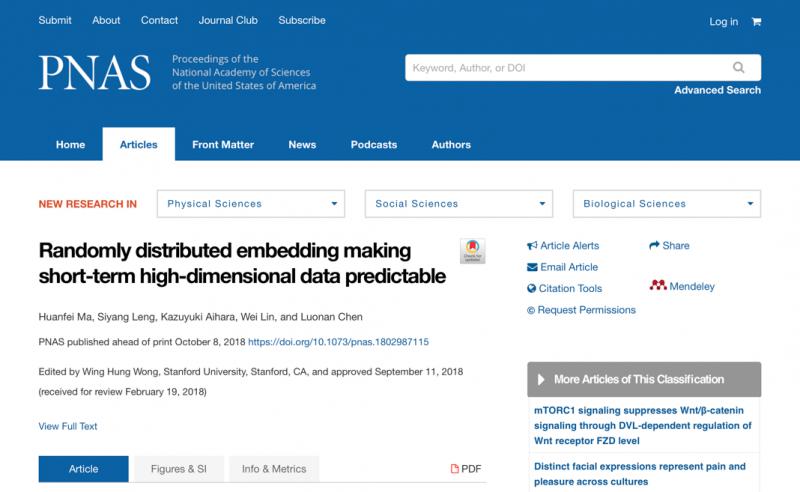
Task: Open the Social Sciences dropdown
Action: (458, 204)
